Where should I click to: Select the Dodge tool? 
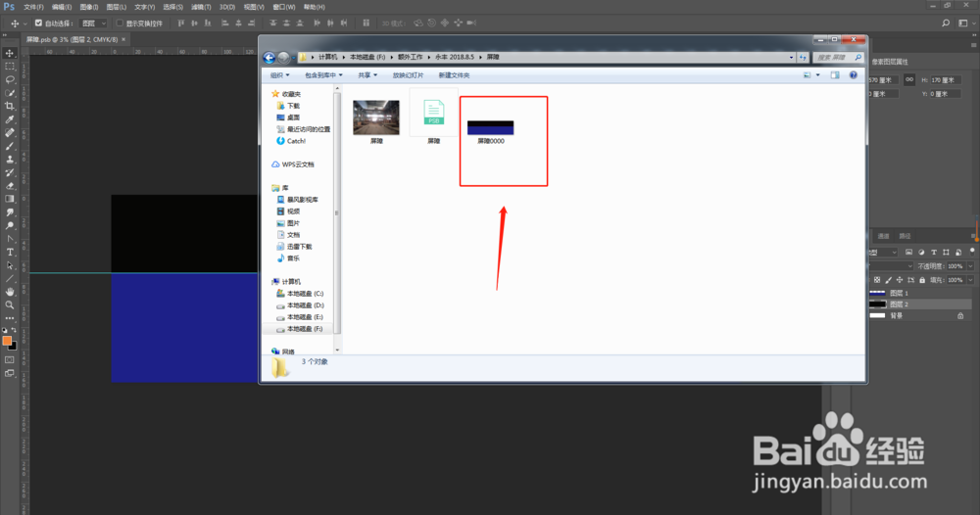coord(10,225)
